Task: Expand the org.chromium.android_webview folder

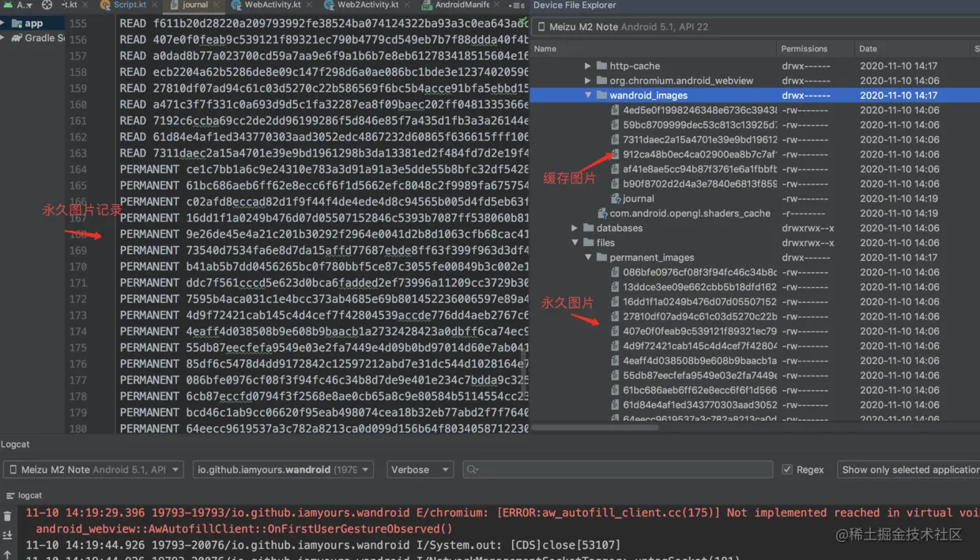Action: pyautogui.click(x=587, y=81)
